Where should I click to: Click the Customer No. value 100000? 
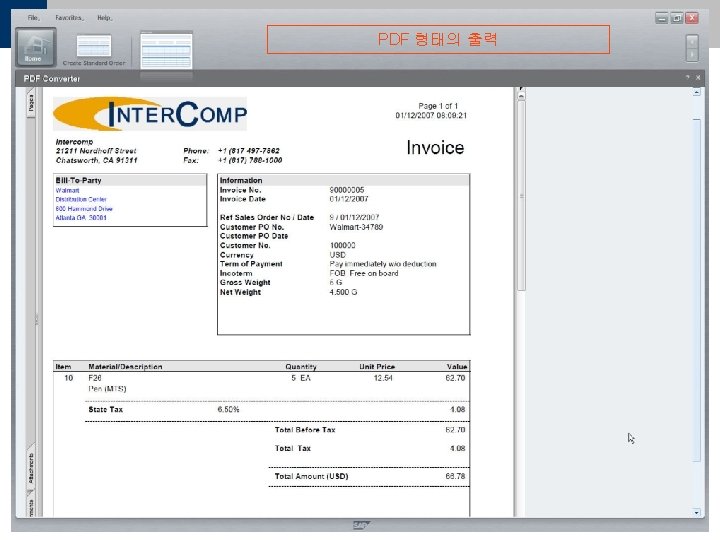pyautogui.click(x=342, y=245)
